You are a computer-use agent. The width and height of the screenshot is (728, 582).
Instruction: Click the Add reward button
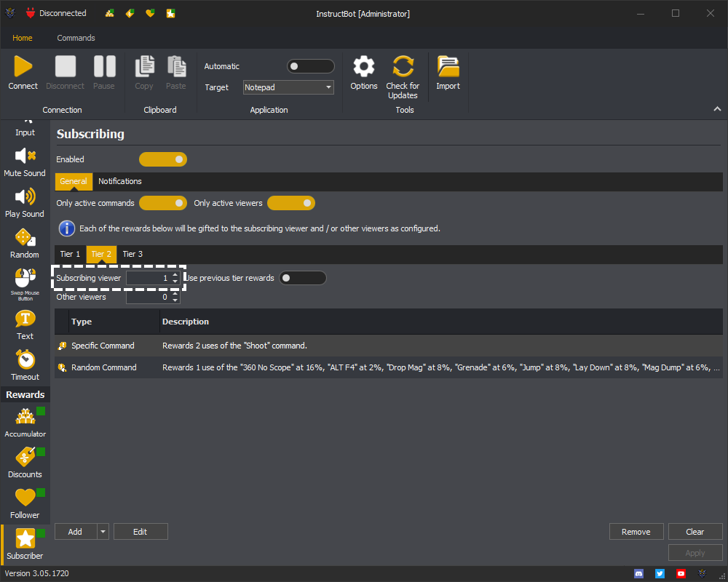[76, 532]
